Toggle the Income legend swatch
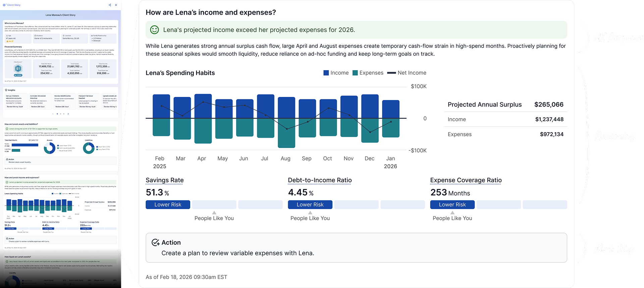Viewport: 644px width, 288px height. tap(326, 73)
